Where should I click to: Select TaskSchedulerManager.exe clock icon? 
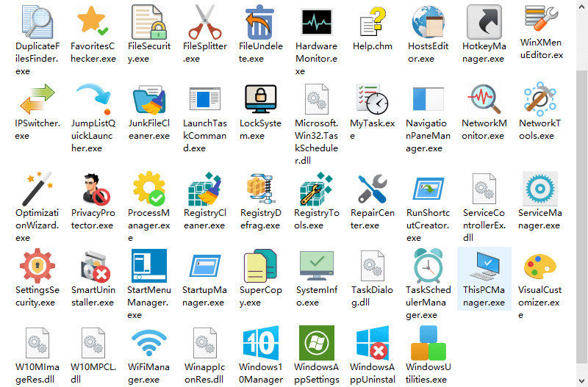[428, 266]
